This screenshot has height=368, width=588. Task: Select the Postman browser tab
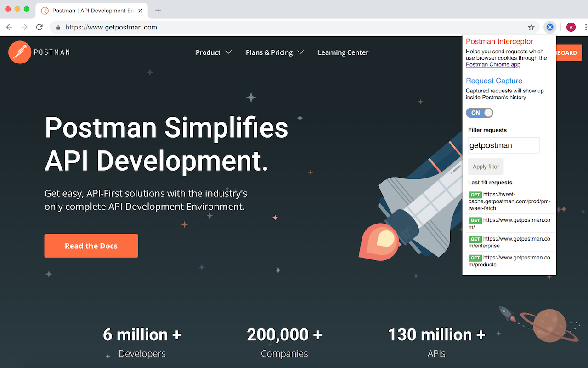pyautogui.click(x=92, y=11)
